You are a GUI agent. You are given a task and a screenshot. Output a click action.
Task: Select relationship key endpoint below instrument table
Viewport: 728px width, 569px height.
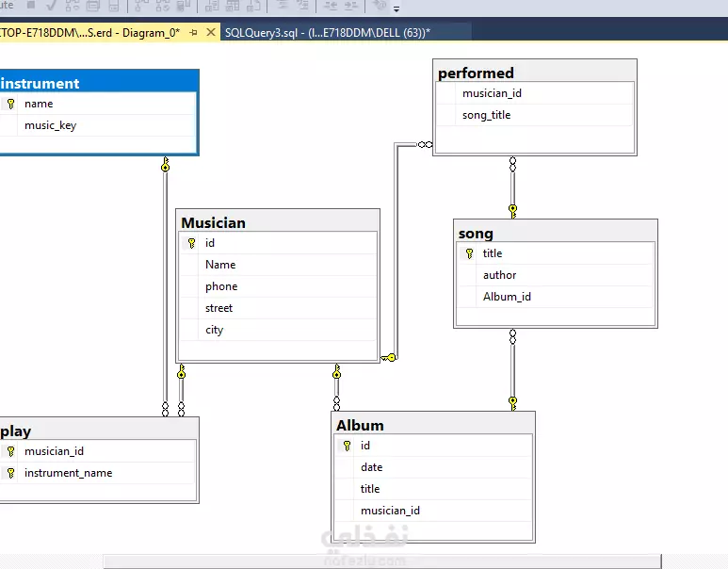pos(166,165)
